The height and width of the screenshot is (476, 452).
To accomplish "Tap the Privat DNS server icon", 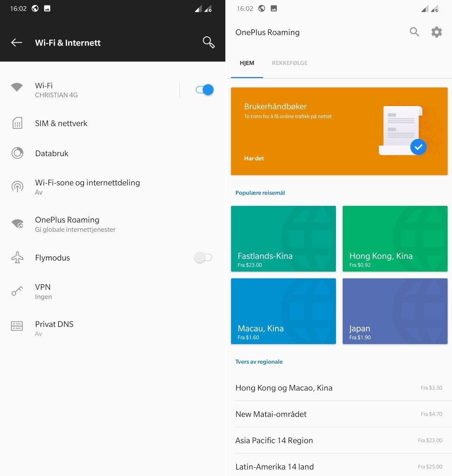I will click(x=17, y=326).
